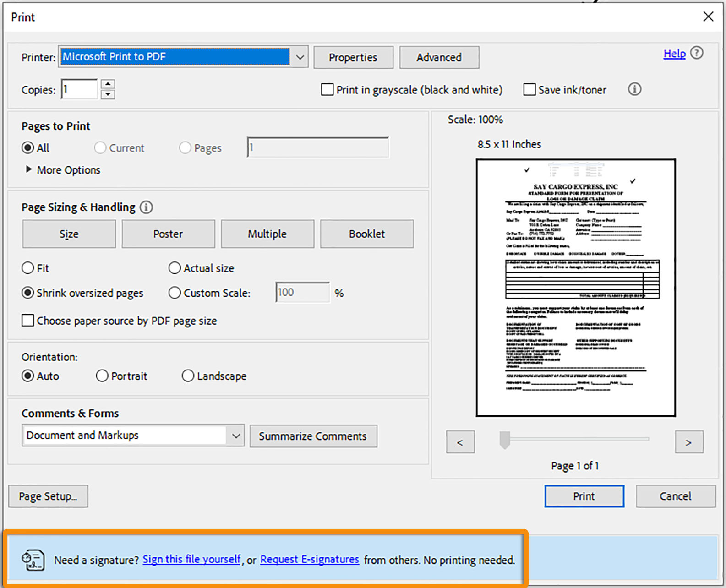Click Summarize Comments button
This screenshot has height=588, width=726.
point(313,436)
